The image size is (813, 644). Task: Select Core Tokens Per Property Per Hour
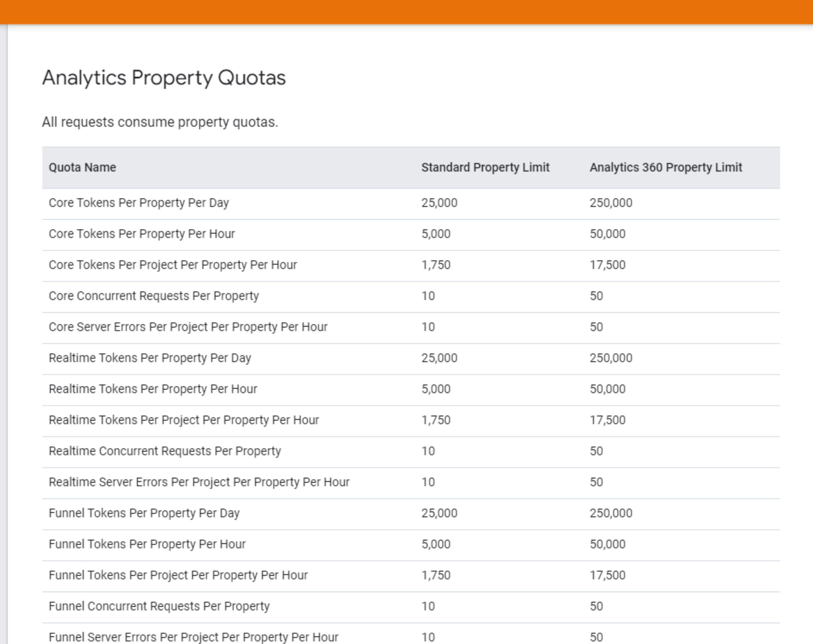pos(142,234)
